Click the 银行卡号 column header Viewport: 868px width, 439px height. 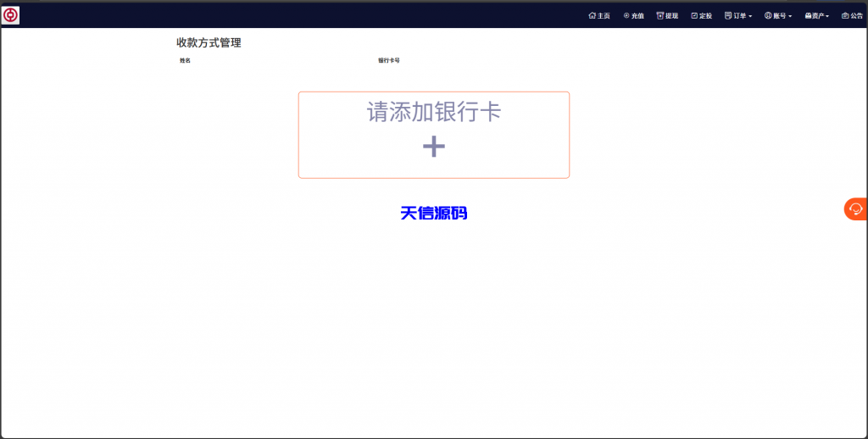coord(389,61)
